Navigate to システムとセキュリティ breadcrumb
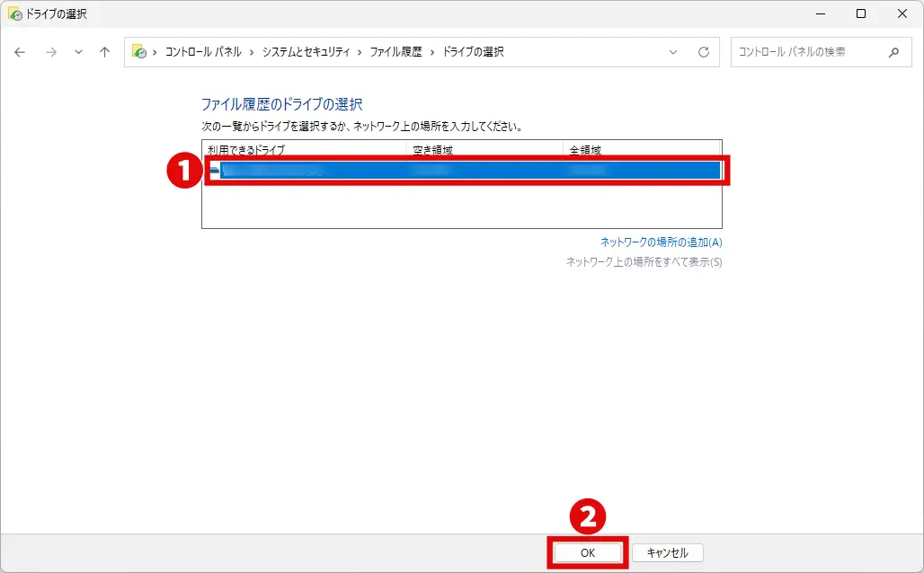 click(x=305, y=52)
